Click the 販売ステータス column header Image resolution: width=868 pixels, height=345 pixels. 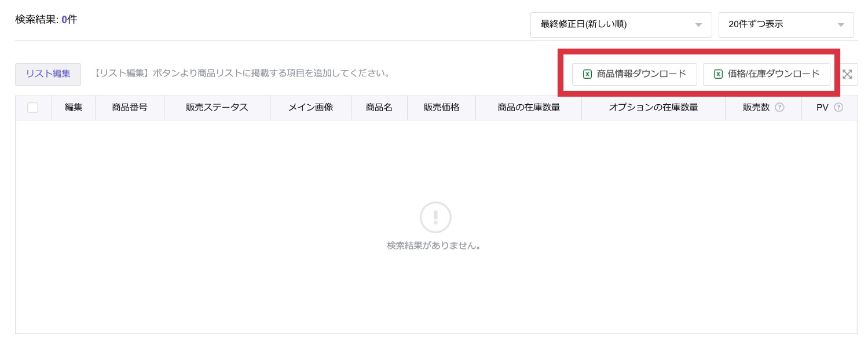(x=217, y=108)
